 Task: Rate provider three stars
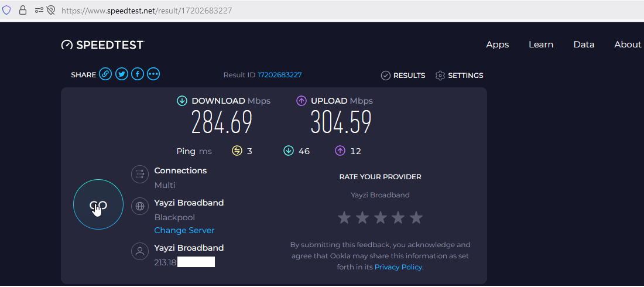[380, 217]
